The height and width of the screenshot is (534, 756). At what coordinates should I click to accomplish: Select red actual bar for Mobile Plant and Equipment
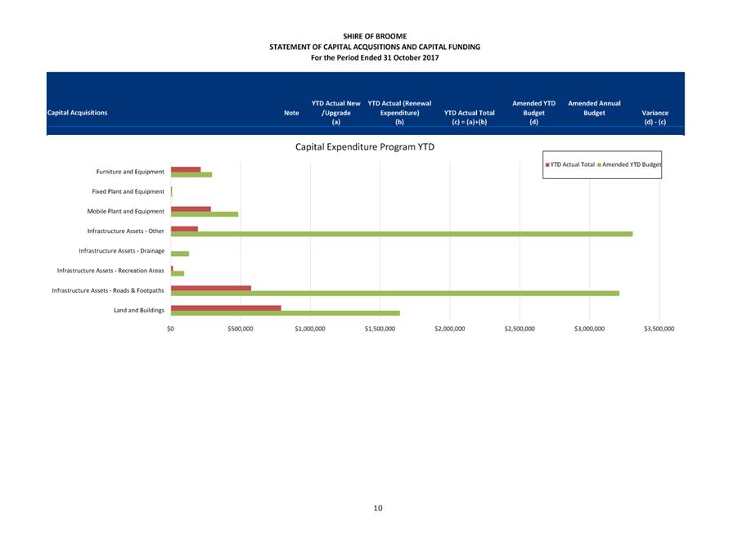pos(191,209)
